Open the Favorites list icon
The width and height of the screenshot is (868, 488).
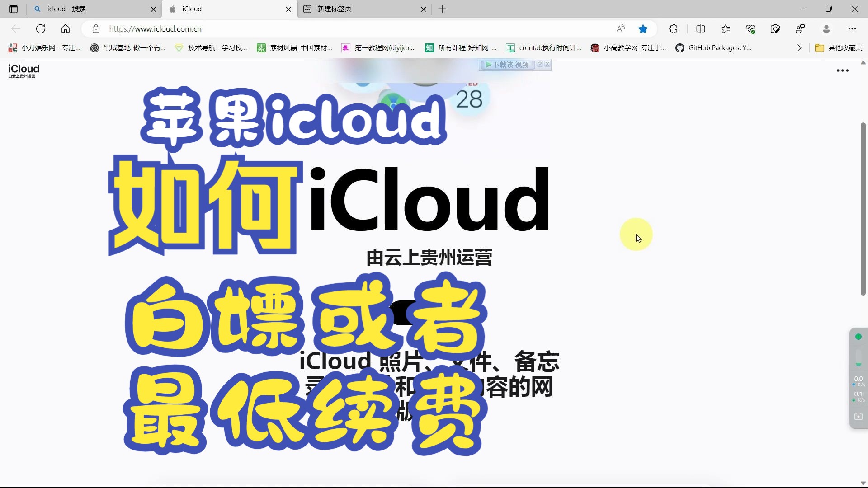(726, 29)
